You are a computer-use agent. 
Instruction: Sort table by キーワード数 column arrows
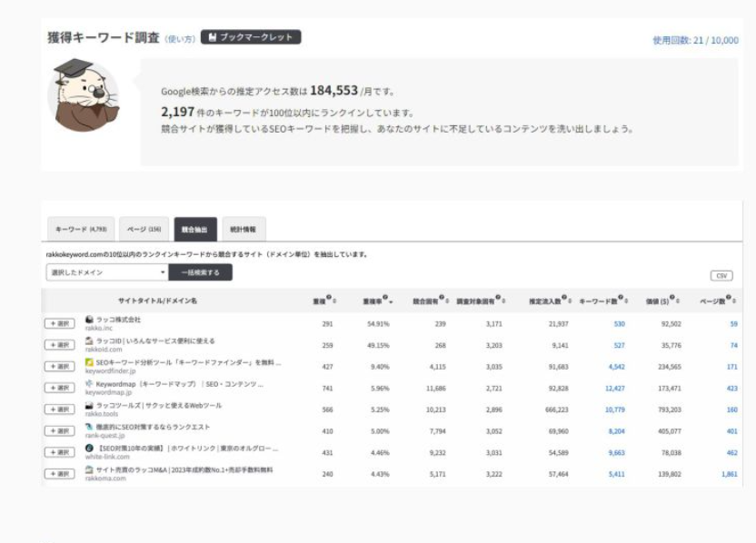point(626,301)
